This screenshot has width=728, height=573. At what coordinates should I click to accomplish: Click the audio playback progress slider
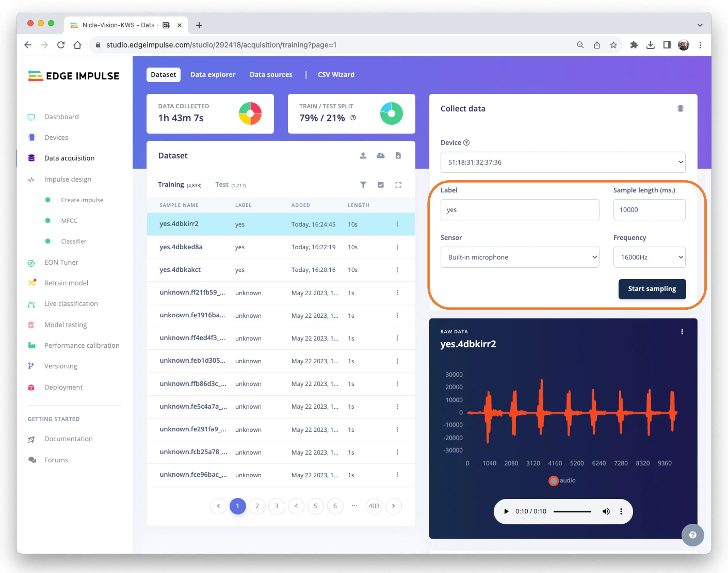tap(572, 511)
